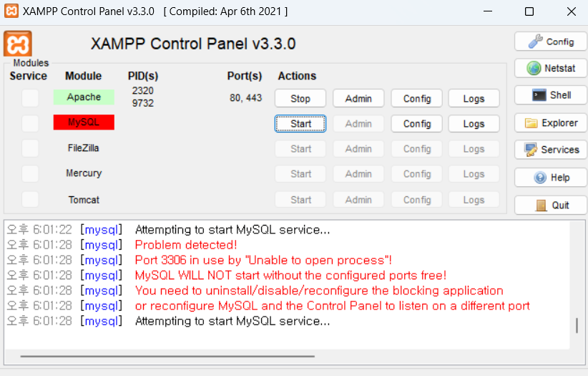Toggle MySQL service install checkbox
Image resolution: width=588 pixels, height=376 pixels.
coord(30,123)
